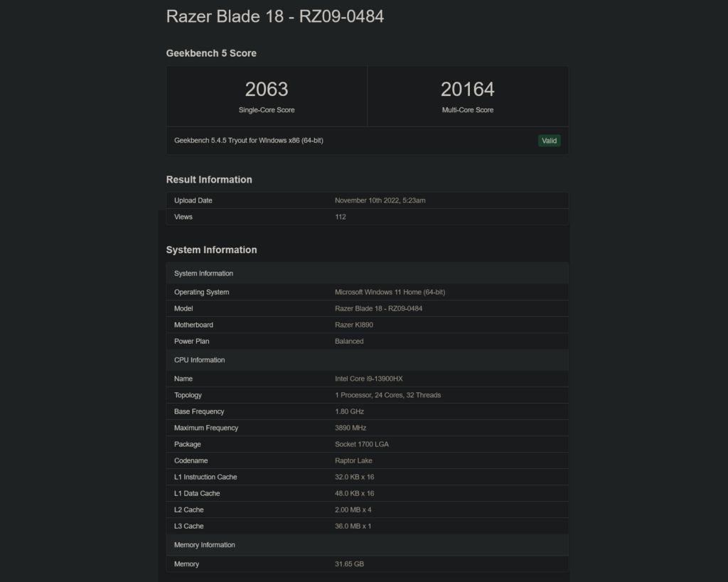Click the Razer KI890 motherboard value
The image size is (728, 582).
pyautogui.click(x=354, y=325)
